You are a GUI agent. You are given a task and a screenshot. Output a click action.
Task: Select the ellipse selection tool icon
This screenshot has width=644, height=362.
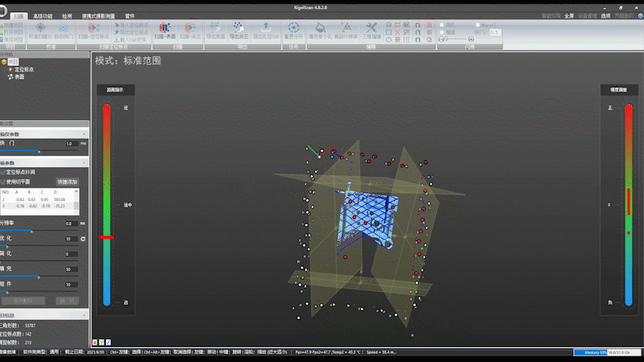point(389,40)
